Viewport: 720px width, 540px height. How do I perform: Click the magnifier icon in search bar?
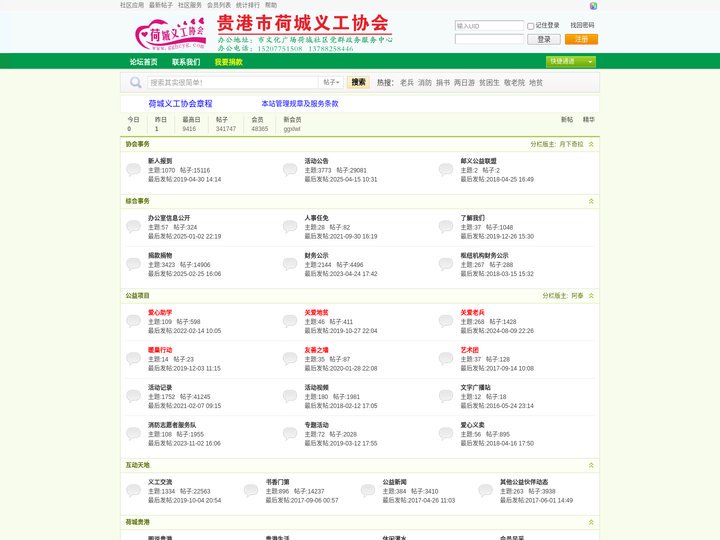click(x=135, y=83)
